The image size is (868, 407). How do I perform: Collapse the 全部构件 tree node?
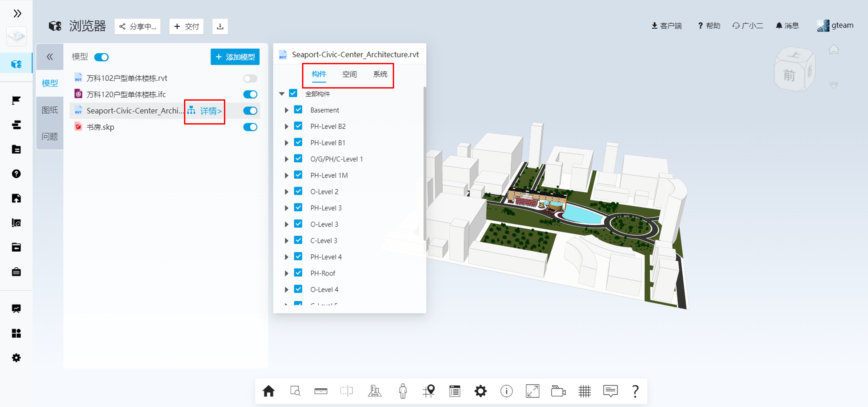click(282, 94)
